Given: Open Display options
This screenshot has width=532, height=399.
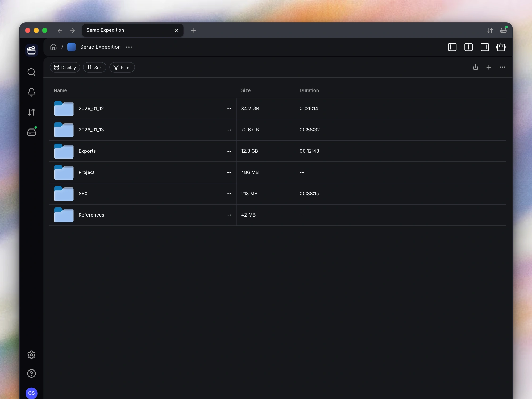Looking at the screenshot, I should coord(65,67).
